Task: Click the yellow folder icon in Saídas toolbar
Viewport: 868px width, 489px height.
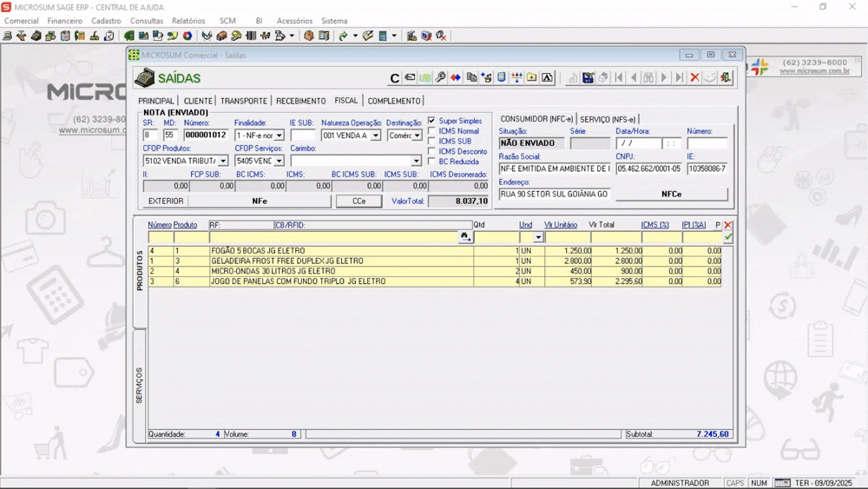Action: pyautogui.click(x=531, y=78)
